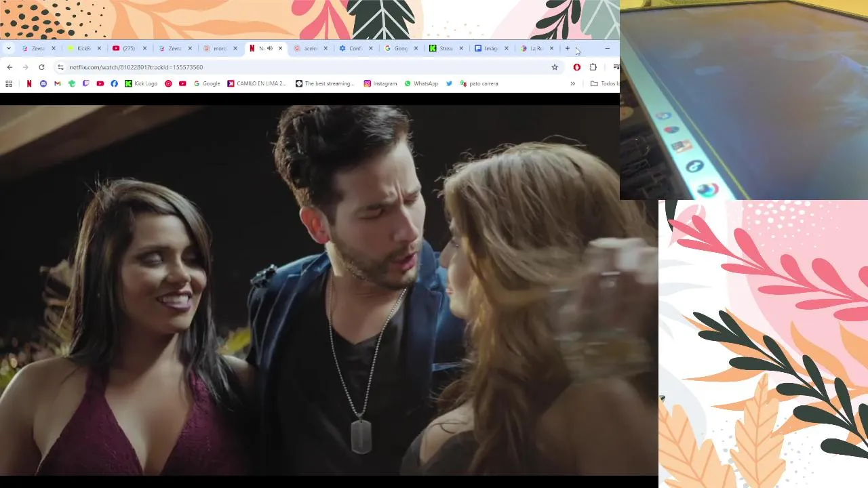
Task: Open the Google bookmark
Action: [x=207, y=83]
